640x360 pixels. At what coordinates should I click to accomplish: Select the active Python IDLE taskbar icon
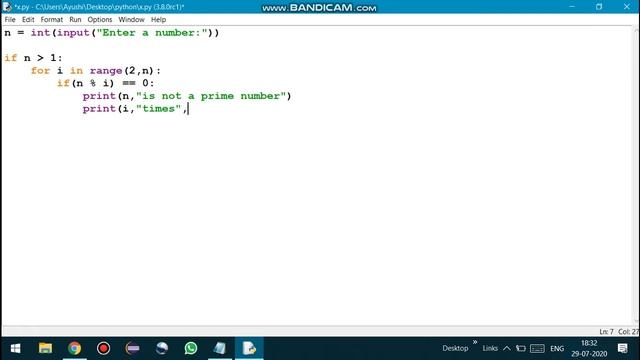point(249,348)
